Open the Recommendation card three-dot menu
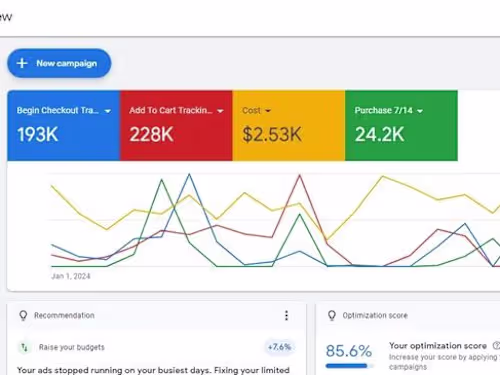Screen dimensions: 500x375 click(x=286, y=315)
